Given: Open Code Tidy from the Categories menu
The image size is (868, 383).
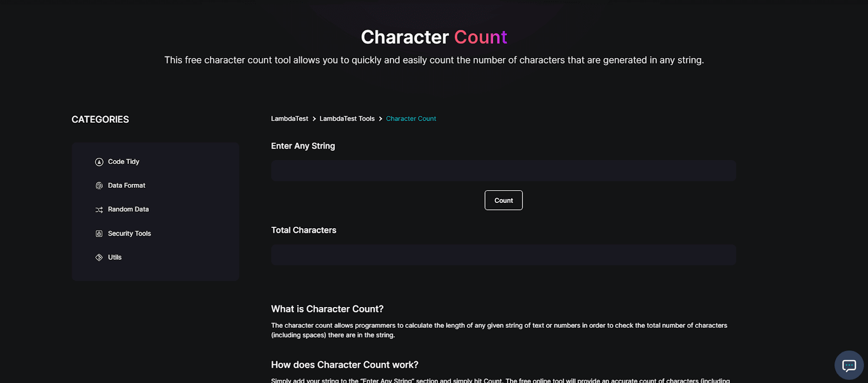Looking at the screenshot, I should coord(123,161).
